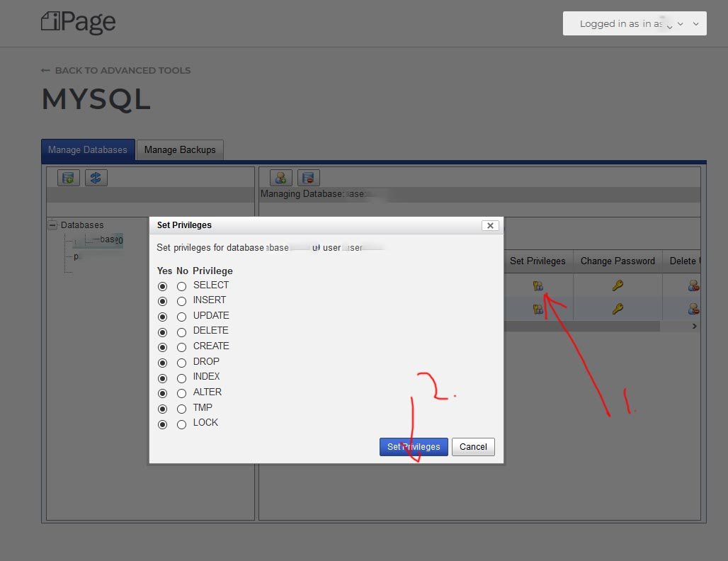
Task: Click Cancel in Set Privileges dialog
Action: tap(473, 447)
